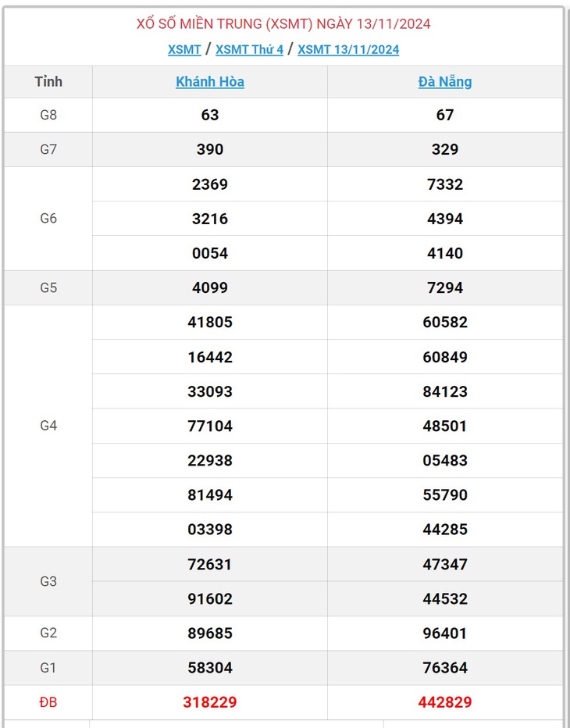This screenshot has width=570, height=728.
Task: Click Đà Nẵng special prize 442829
Action: pos(444,702)
